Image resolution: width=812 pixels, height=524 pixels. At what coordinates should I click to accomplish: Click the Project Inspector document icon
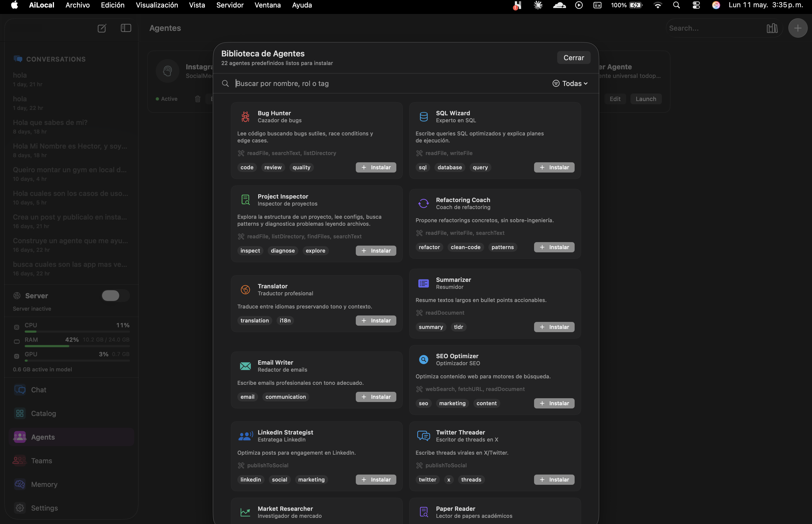click(x=245, y=200)
